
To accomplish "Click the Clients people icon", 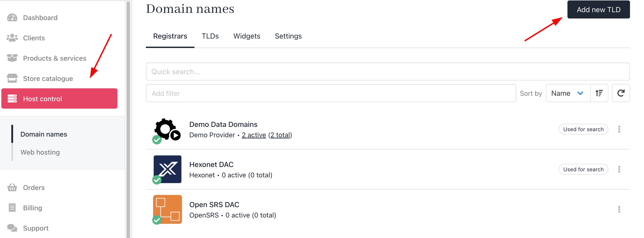I will (x=12, y=38).
